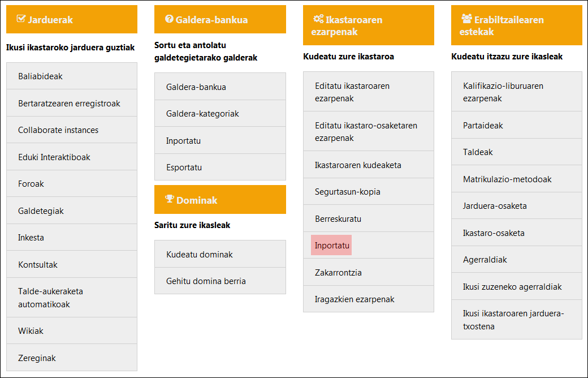Open Bertaratzearen erregistroak link
Viewport: 588px width, 378px height.
(x=69, y=104)
